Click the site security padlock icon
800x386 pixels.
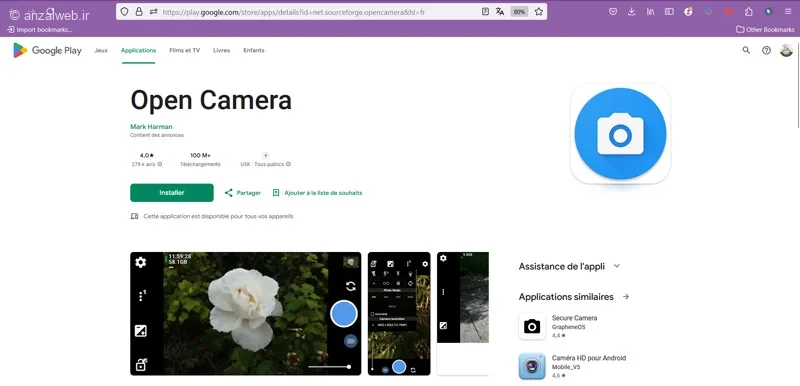[139, 12]
